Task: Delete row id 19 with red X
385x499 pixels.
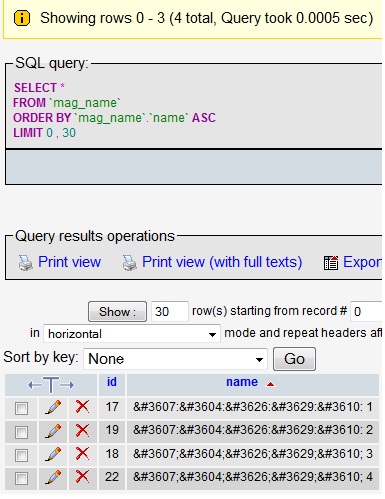Action: [x=82, y=430]
